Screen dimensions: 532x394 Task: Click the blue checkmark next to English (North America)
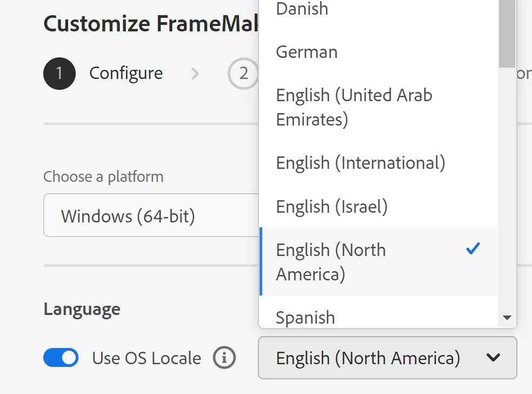pos(473,249)
